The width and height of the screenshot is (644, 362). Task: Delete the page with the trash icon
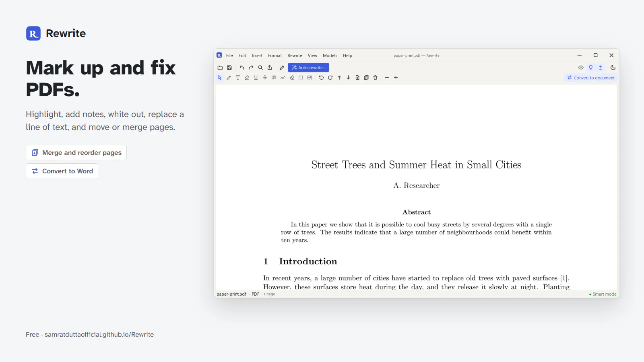[x=375, y=78]
